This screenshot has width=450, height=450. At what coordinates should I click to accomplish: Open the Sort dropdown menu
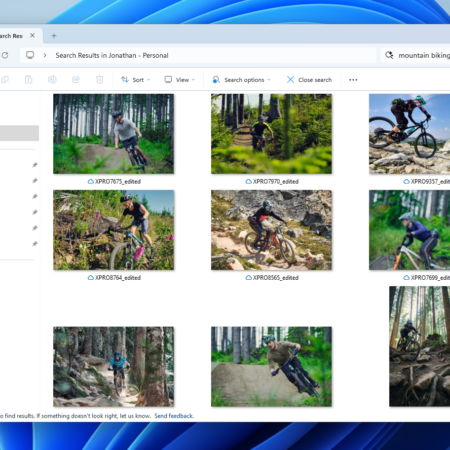[135, 80]
